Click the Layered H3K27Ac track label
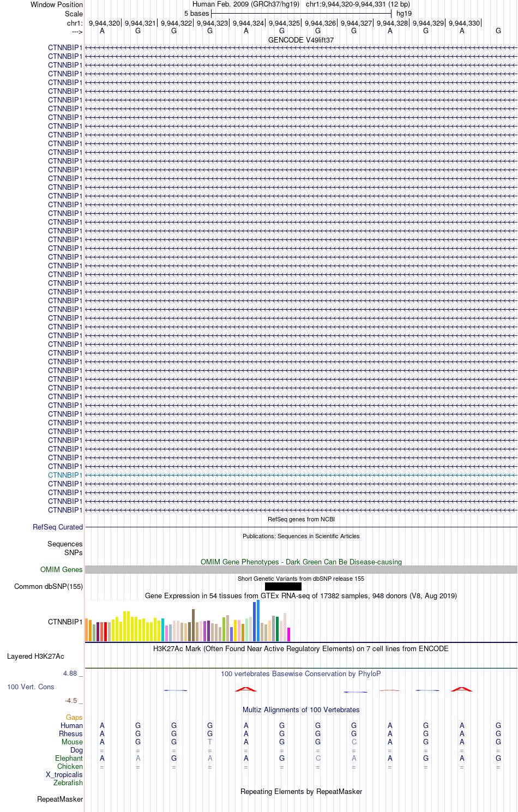The height and width of the screenshot is (812, 518). point(35,656)
